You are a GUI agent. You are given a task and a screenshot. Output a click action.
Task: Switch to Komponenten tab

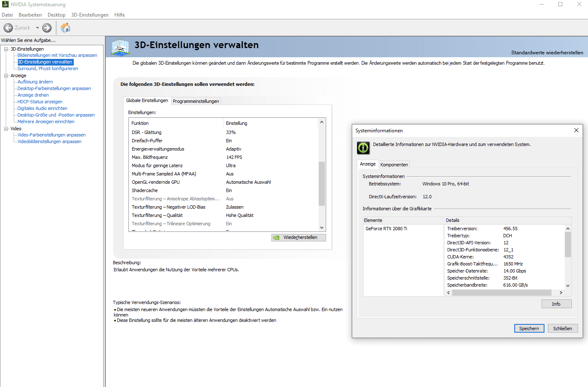tap(394, 165)
